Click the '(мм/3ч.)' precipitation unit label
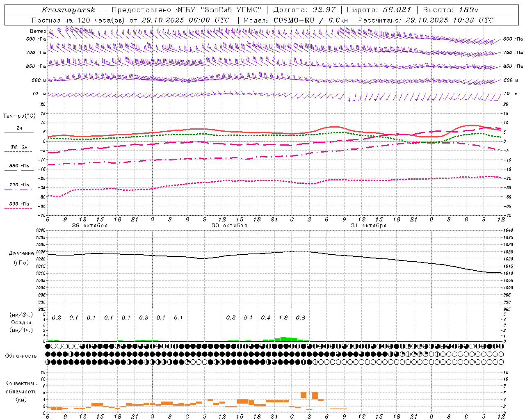525x420 pixels. 21,315
